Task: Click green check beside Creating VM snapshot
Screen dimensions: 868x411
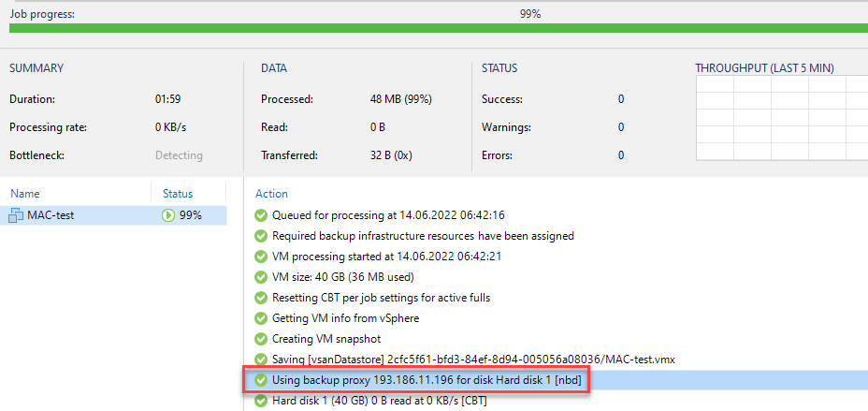Action: (x=261, y=339)
